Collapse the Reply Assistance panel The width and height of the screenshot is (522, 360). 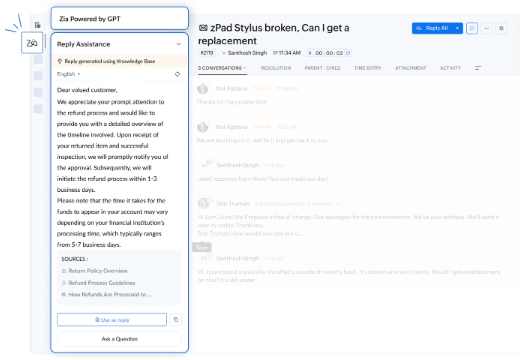178,44
